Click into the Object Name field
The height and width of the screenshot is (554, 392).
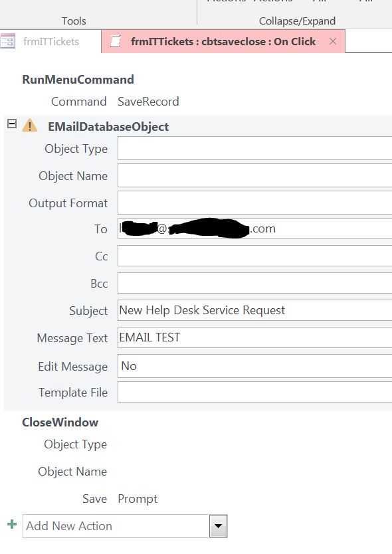click(x=255, y=175)
